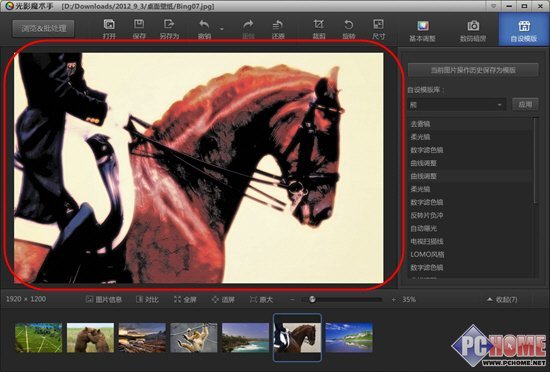The image size is (550, 372).
Task: Click the skin heart icon in title bar
Action: tap(494, 6)
